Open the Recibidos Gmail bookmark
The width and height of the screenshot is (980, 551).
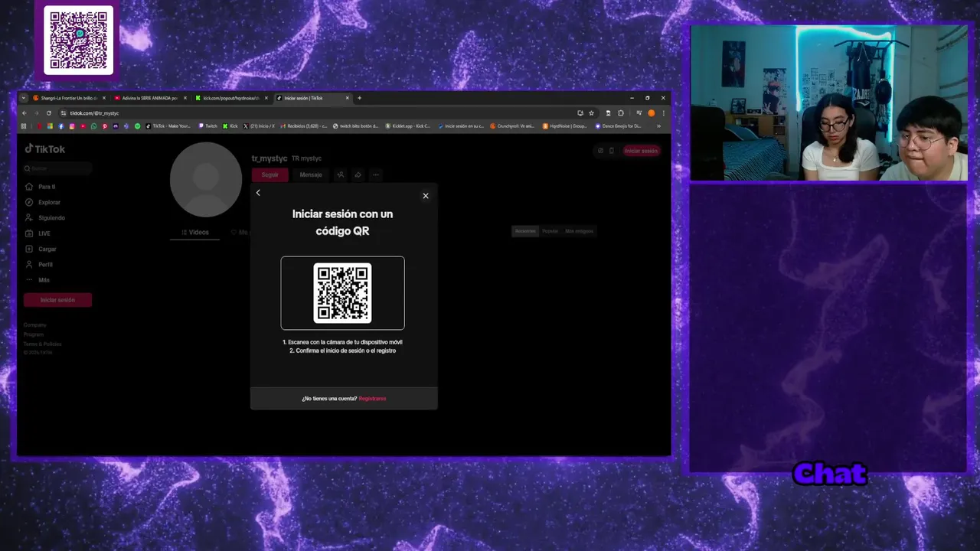(x=304, y=126)
